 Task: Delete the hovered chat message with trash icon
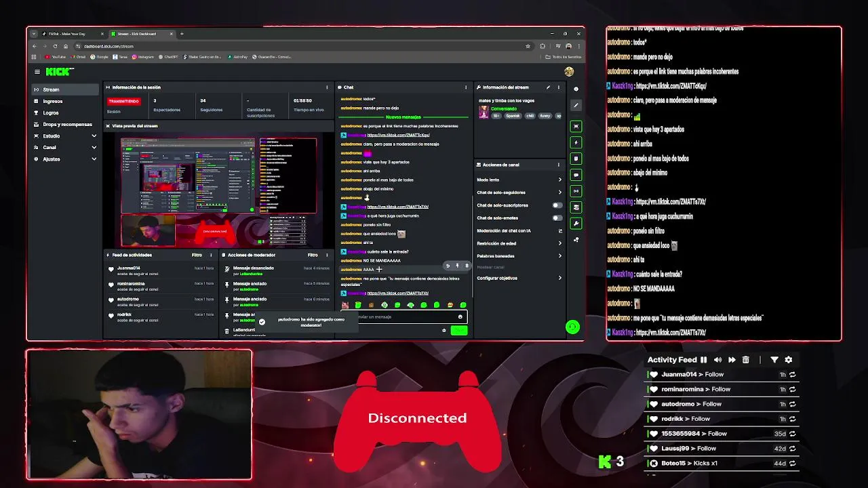(466, 266)
